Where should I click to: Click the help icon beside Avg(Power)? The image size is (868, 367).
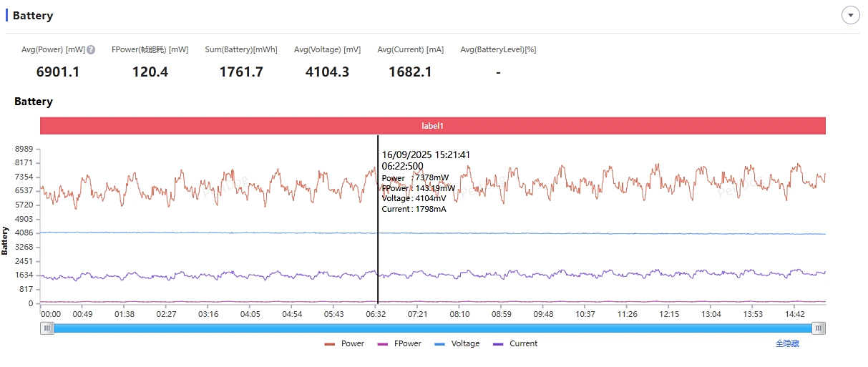point(91,50)
